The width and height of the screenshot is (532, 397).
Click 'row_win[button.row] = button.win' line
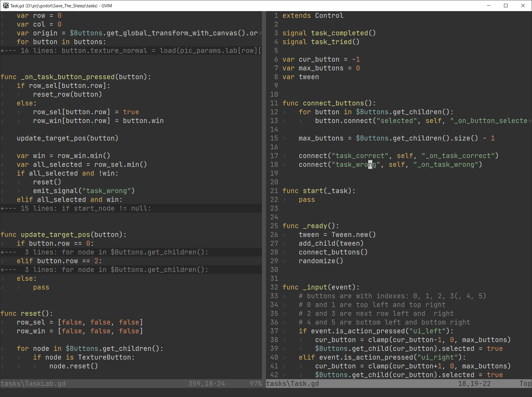(x=98, y=121)
